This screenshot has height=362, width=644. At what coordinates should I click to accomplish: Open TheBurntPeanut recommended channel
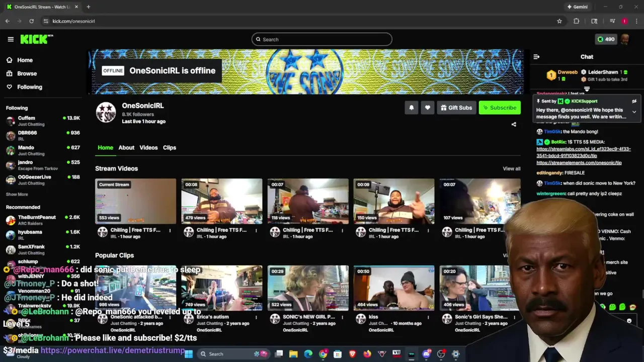point(43,220)
